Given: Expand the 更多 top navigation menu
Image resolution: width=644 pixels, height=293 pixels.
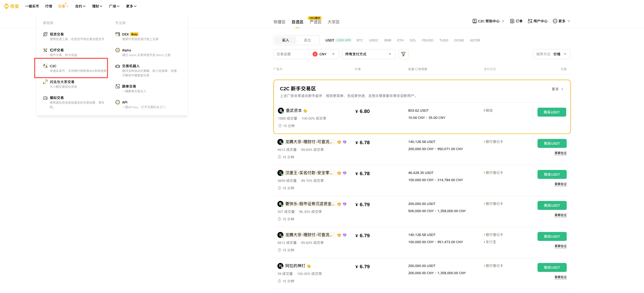Looking at the screenshot, I should (x=131, y=6).
